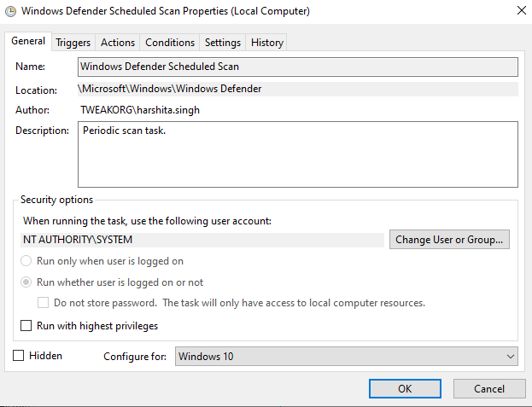
Task: Click inside the Description text box
Action: [x=297, y=154]
